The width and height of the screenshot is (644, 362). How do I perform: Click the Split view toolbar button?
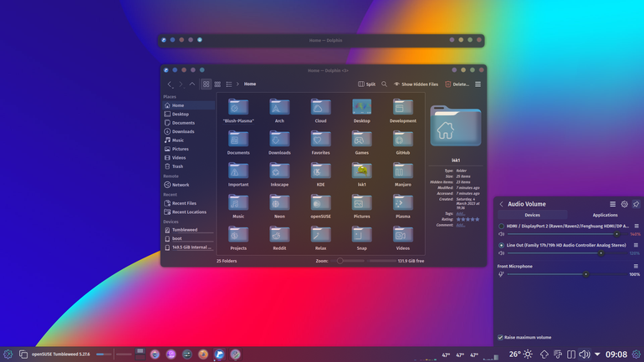click(x=366, y=84)
